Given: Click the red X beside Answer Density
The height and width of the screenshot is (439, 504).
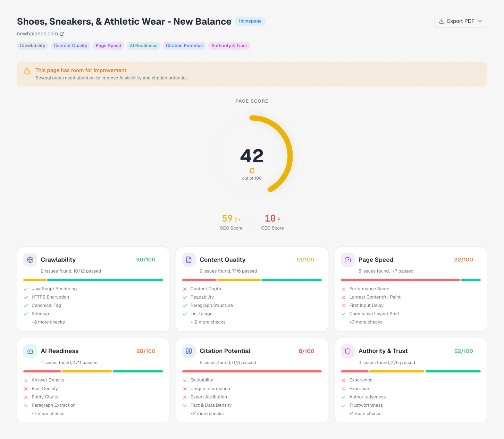Looking at the screenshot, I should (26, 380).
